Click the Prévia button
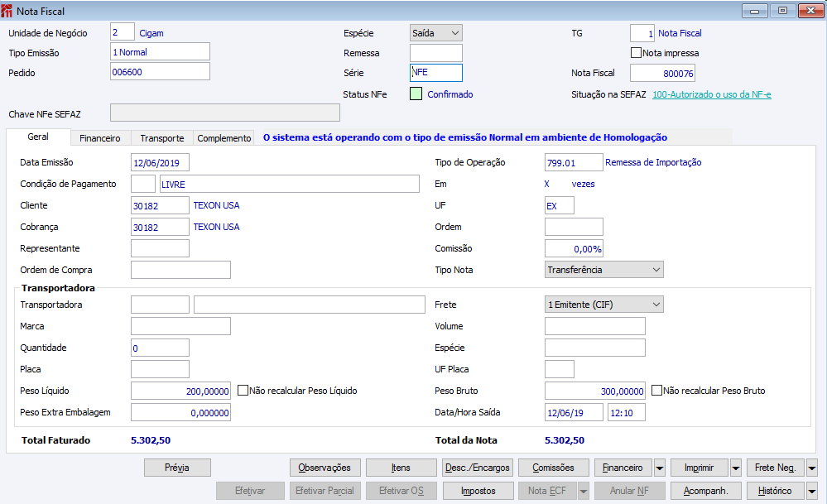 click(177, 468)
